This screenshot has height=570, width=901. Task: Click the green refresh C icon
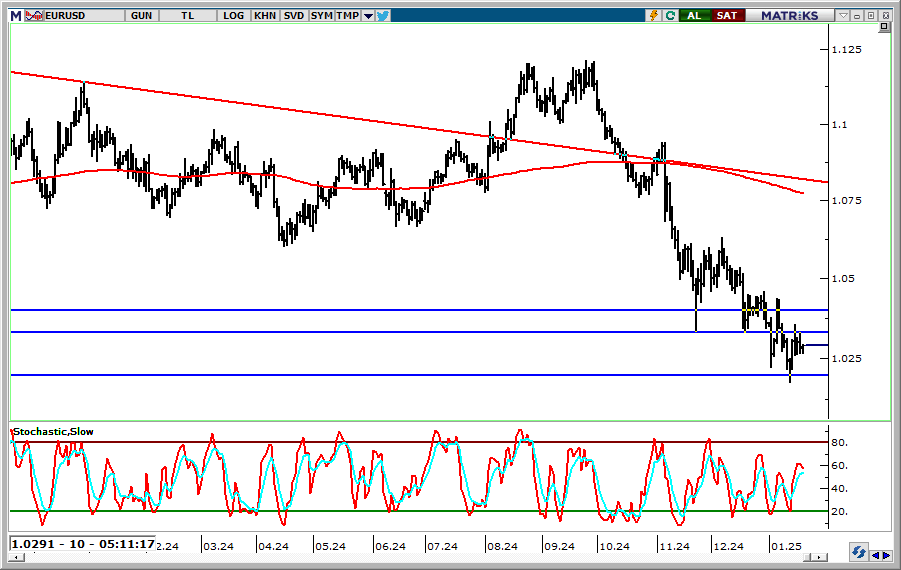[x=669, y=15]
